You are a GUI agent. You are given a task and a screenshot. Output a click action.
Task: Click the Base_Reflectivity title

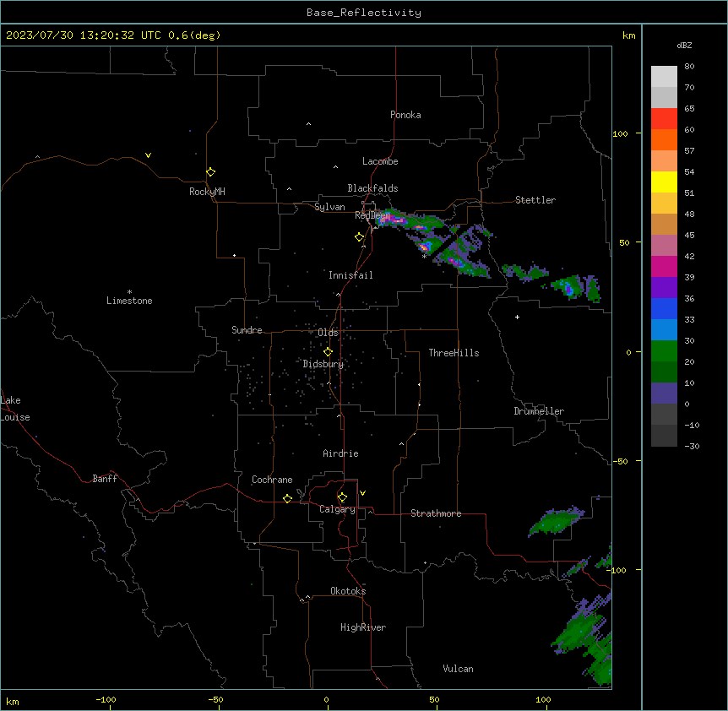pyautogui.click(x=364, y=13)
